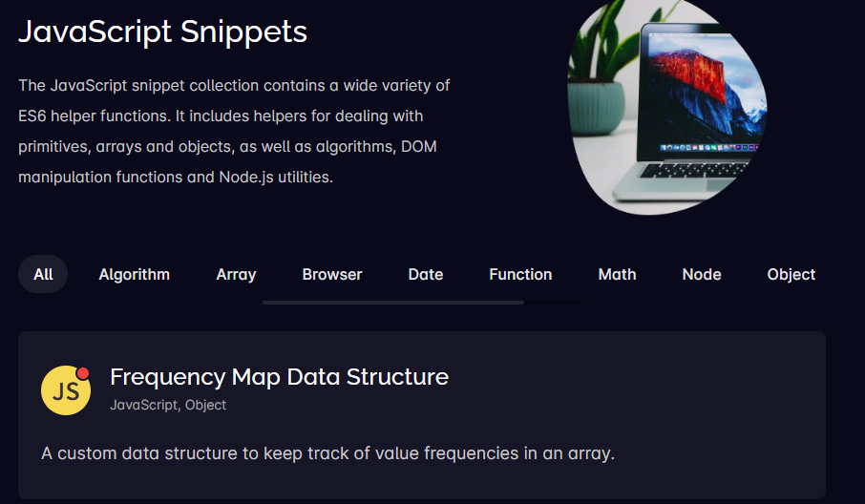The width and height of the screenshot is (865, 504).
Task: Filter snippets by Array
Action: [x=236, y=274]
